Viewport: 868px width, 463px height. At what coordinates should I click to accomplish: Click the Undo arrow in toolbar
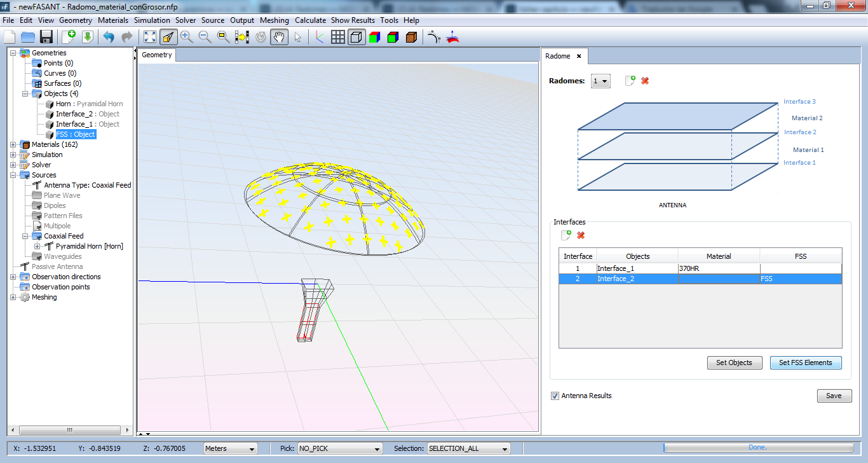point(109,37)
